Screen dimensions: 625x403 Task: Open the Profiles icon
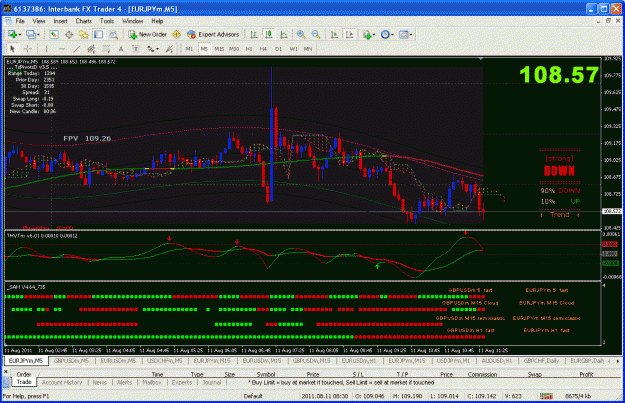pos(31,35)
